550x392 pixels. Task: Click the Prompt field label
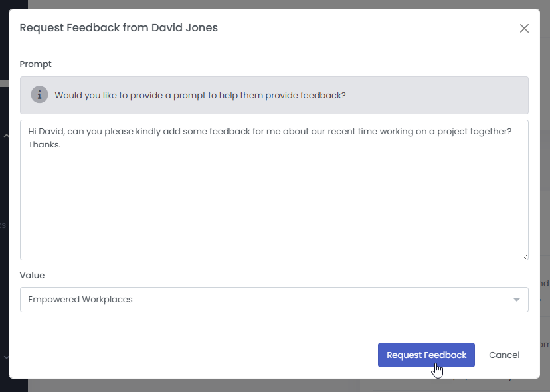click(x=35, y=64)
